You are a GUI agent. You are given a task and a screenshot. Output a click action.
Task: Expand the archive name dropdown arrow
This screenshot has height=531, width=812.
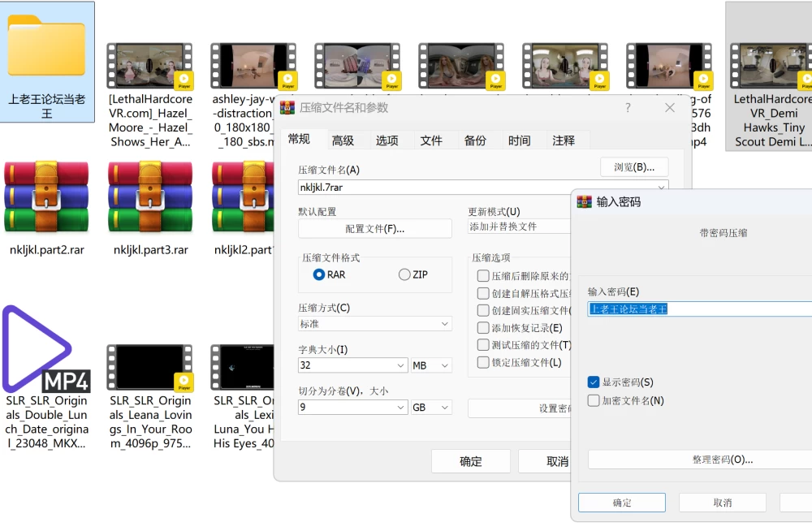661,188
